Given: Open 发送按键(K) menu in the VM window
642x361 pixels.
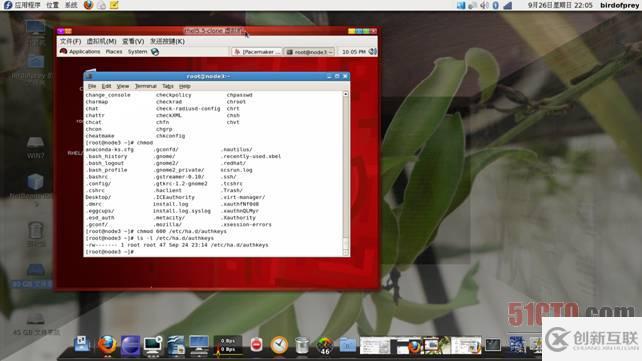Looking at the screenshot, I should [167, 41].
